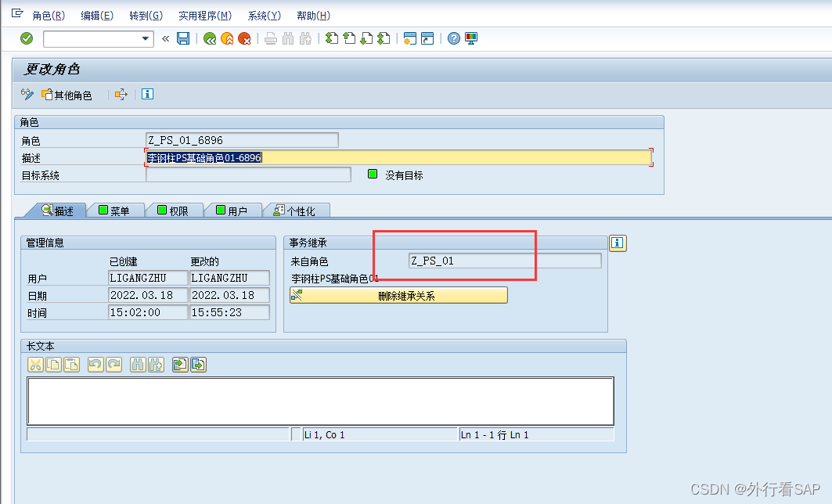
Task: Click the created-by user field LIGANGZHU
Action: tap(148, 278)
